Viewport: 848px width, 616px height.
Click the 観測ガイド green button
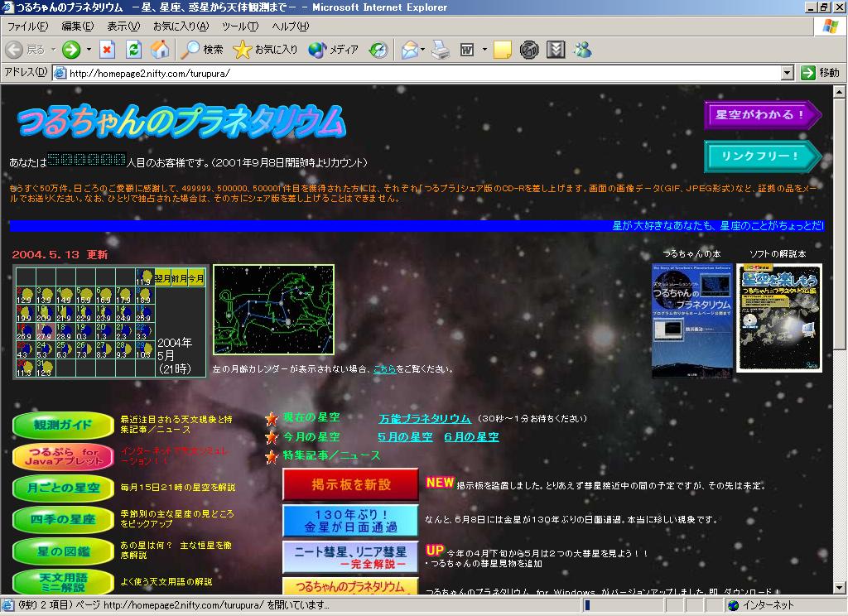click(64, 425)
